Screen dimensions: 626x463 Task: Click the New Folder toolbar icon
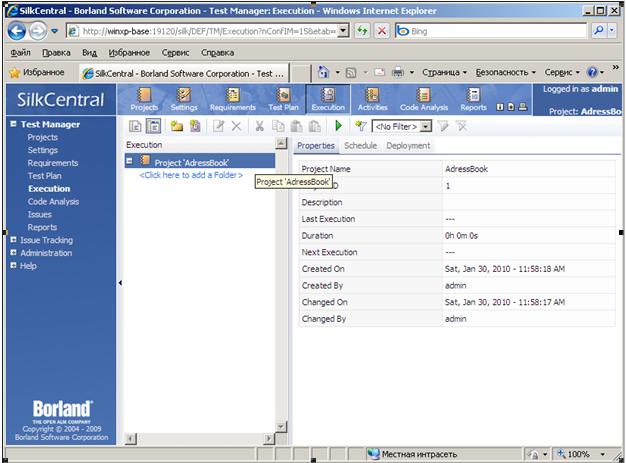(x=177, y=127)
